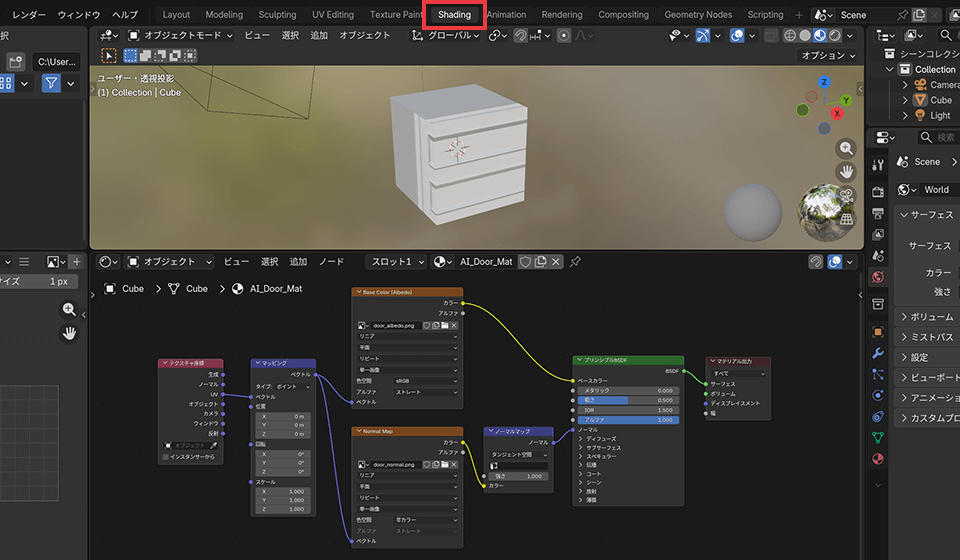Click the viewport zoom magnifier icon
The width and height of the screenshot is (960, 560).
coord(847,148)
